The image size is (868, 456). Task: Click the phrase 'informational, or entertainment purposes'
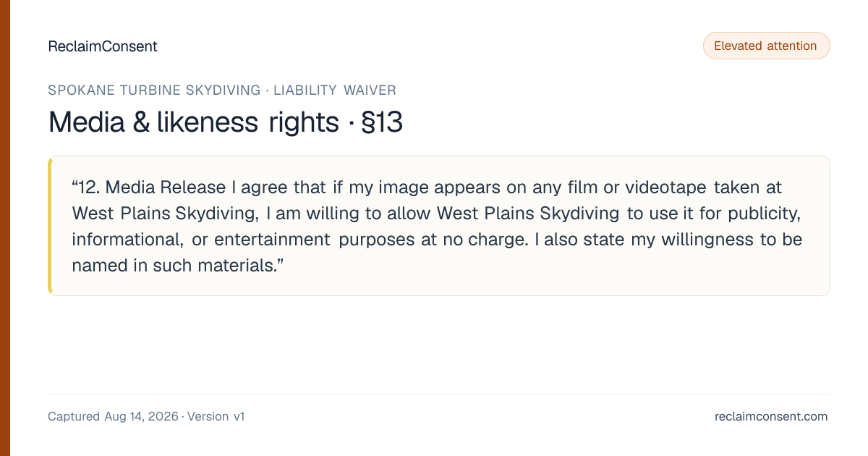click(x=244, y=240)
